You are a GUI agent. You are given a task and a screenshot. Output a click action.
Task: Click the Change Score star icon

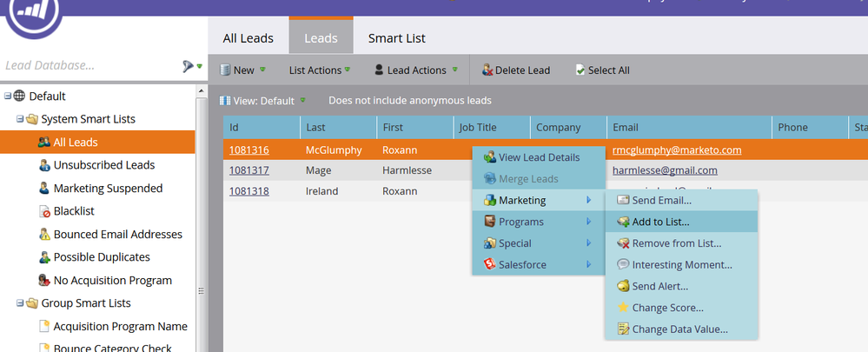tap(623, 308)
